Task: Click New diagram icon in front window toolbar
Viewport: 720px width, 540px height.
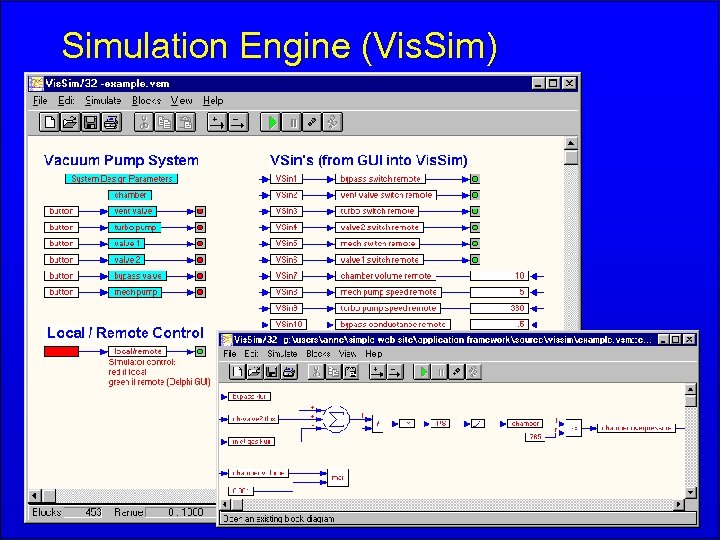Action: (x=237, y=371)
